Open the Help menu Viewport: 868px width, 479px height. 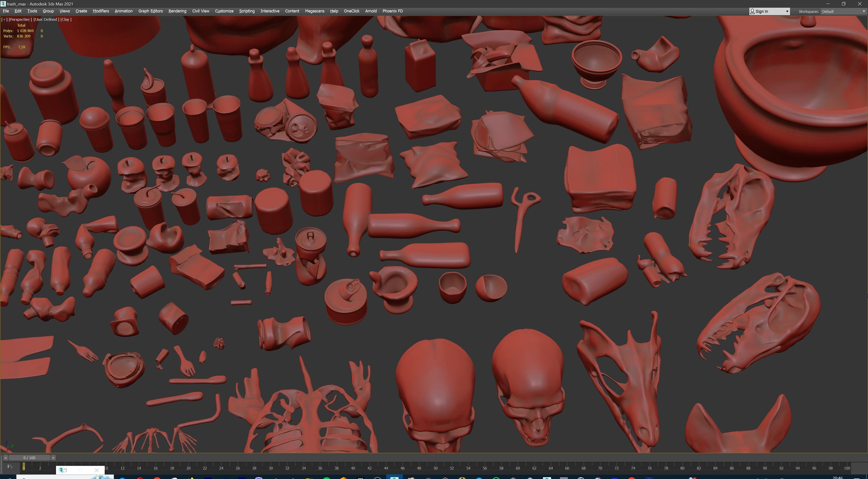(334, 11)
